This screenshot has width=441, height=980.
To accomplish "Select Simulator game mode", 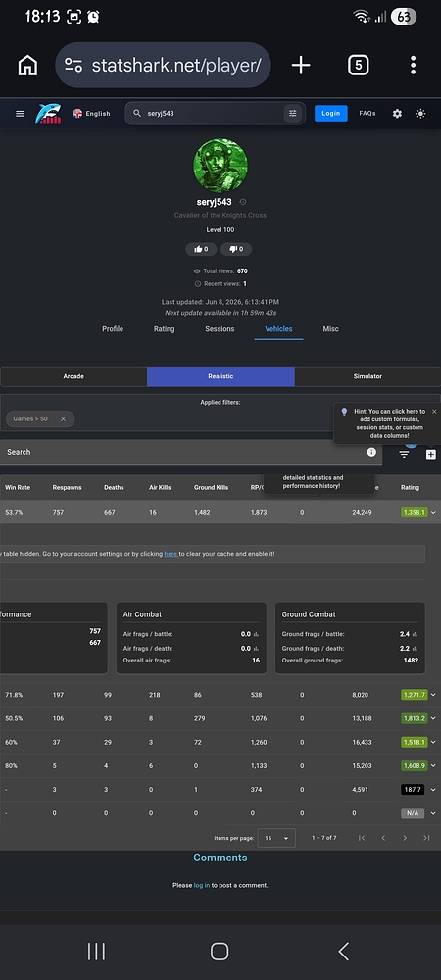I will [367, 376].
